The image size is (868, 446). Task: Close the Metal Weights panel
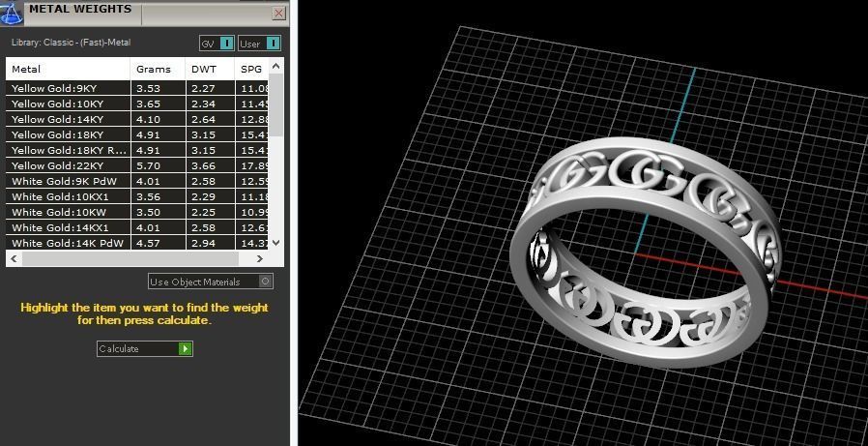[x=279, y=14]
